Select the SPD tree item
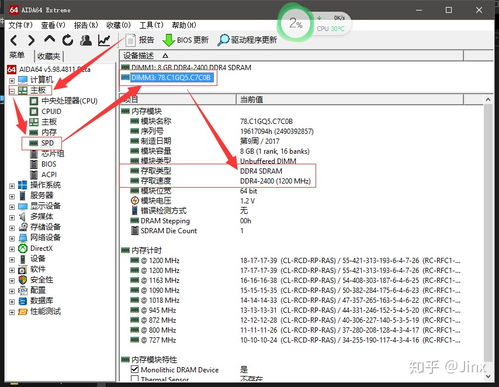 (x=47, y=143)
